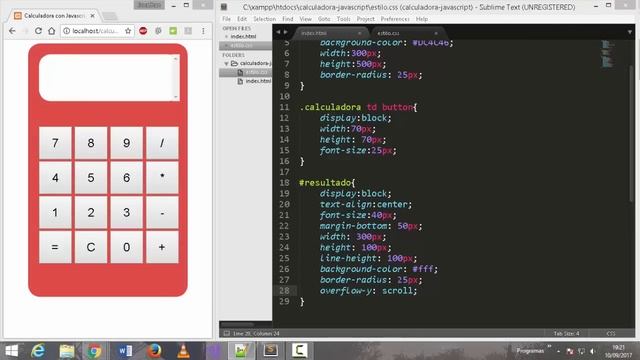
Task: Click the Sublime editor vertical scrollbar
Action: (631, 133)
